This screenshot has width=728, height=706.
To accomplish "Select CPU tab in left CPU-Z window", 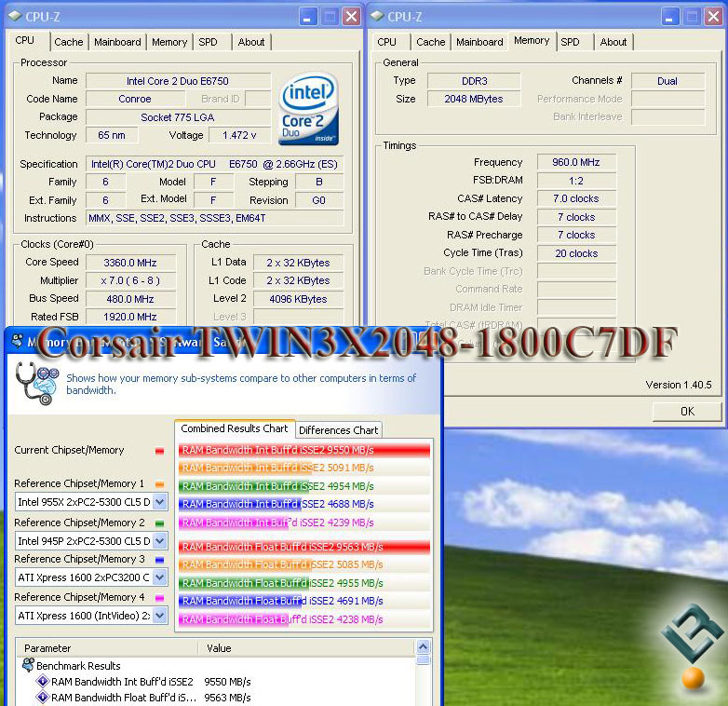I will pos(25,40).
